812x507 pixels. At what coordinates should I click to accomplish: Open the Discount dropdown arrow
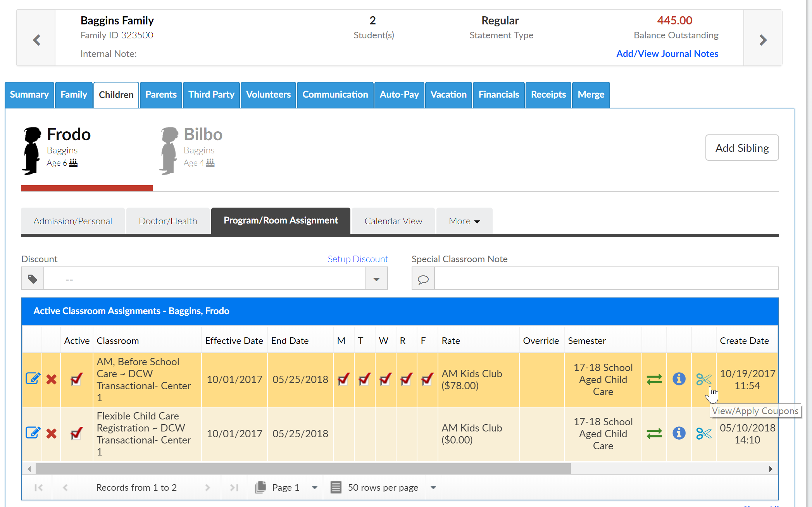click(x=376, y=279)
